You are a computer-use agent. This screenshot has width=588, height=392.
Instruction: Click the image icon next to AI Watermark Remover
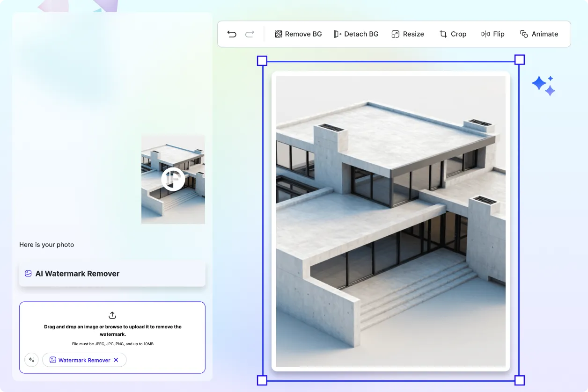pos(29,273)
